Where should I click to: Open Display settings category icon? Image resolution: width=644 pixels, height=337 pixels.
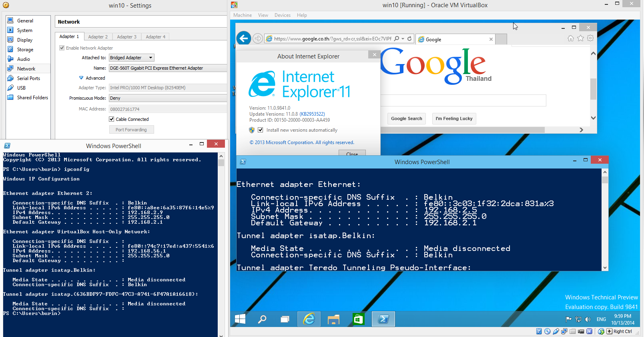click(10, 40)
